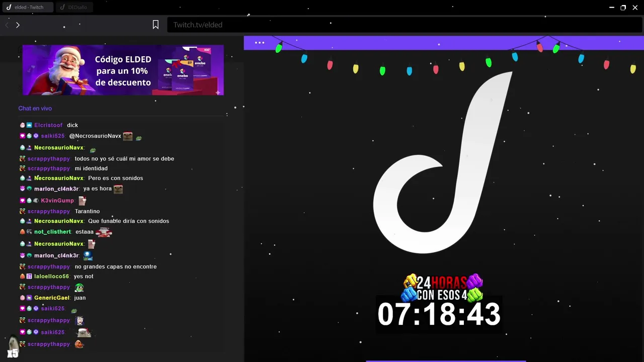Screen dimensions: 644x362
Task: Click the "juan" chat message
Action: pyautogui.click(x=80, y=298)
